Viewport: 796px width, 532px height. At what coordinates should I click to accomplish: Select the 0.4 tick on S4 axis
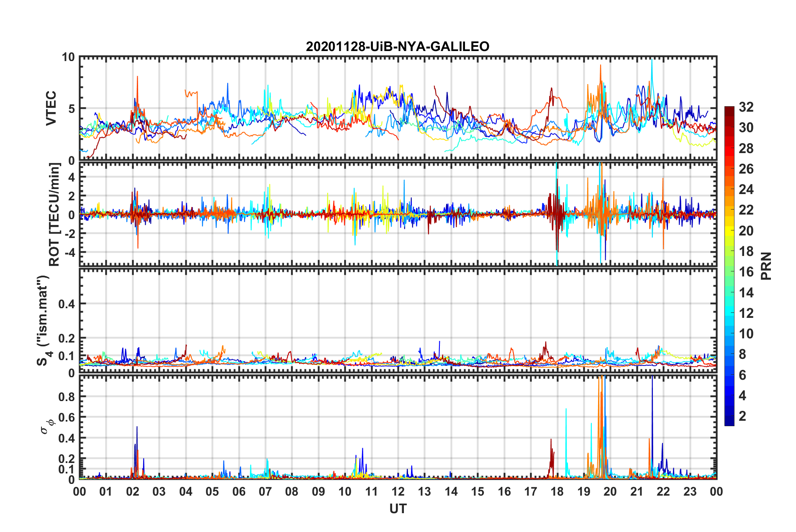point(67,304)
